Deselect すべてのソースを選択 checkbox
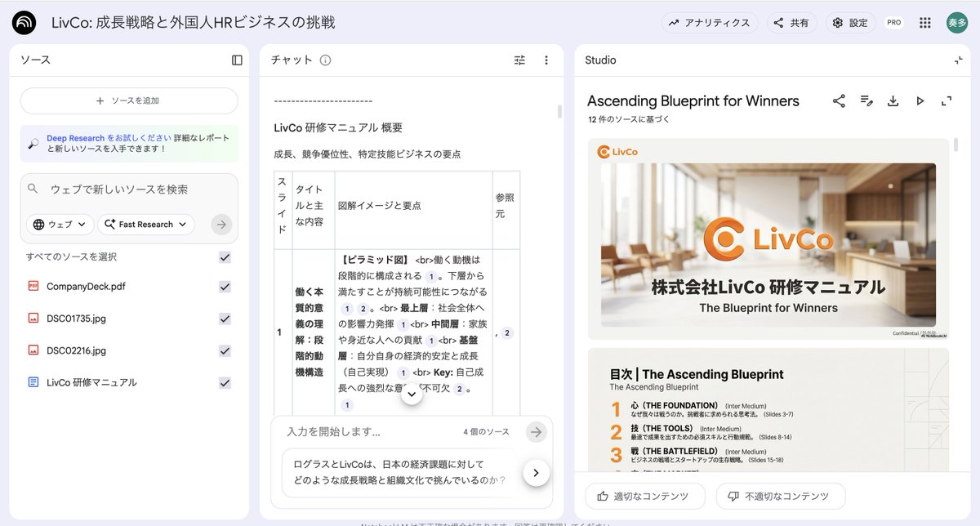The width and height of the screenshot is (980, 526). pyautogui.click(x=224, y=256)
